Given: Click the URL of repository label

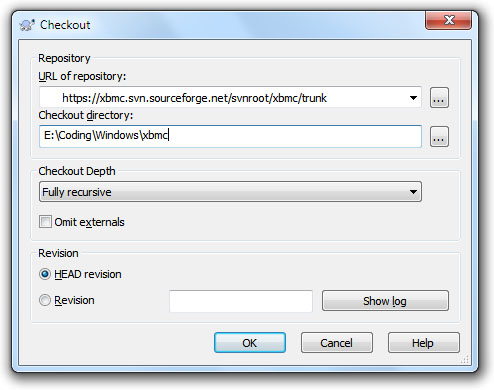Looking at the screenshot, I should pos(82,76).
